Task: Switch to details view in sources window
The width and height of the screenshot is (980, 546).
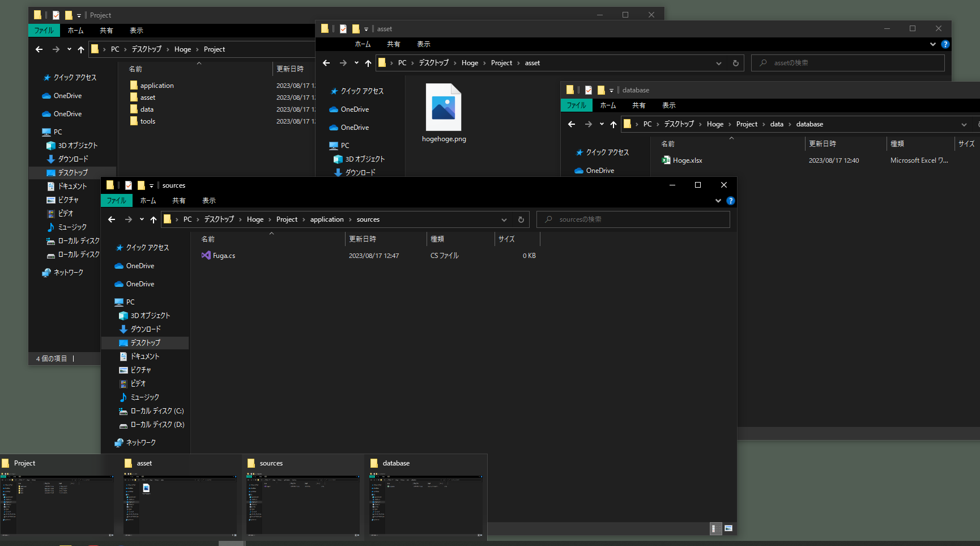Action: tap(715, 528)
